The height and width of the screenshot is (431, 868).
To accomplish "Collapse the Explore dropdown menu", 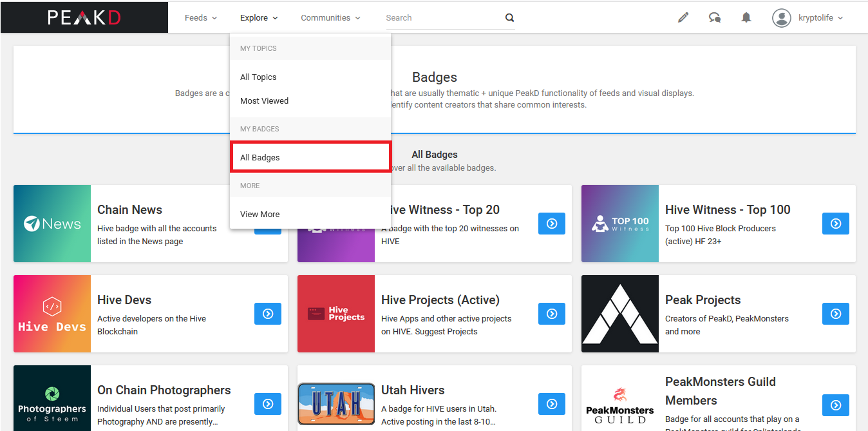I will click(x=259, y=18).
